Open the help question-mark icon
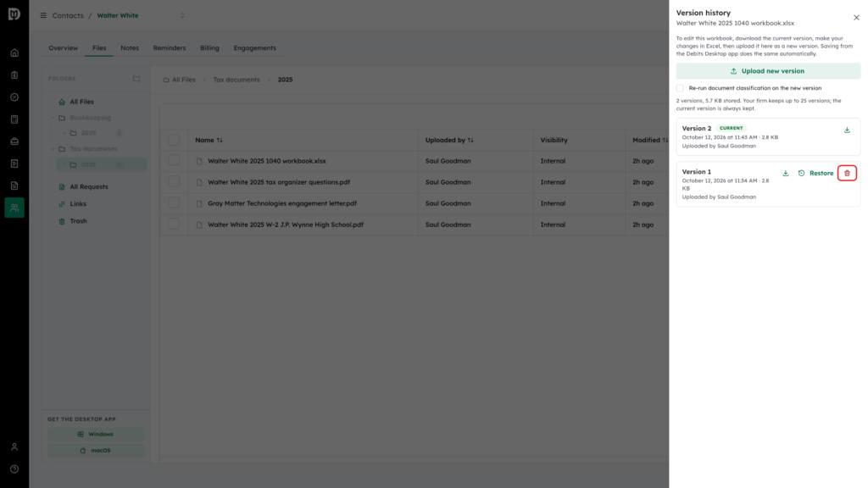 [14, 469]
